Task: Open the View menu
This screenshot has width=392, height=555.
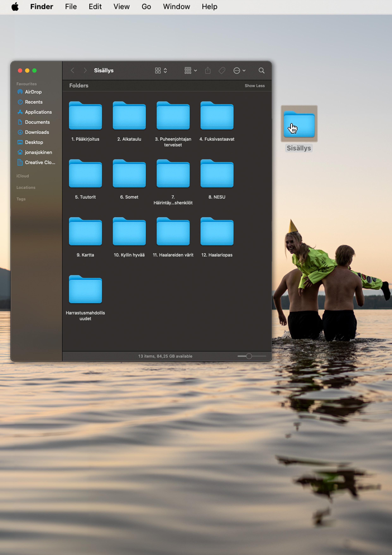Action: (x=122, y=7)
